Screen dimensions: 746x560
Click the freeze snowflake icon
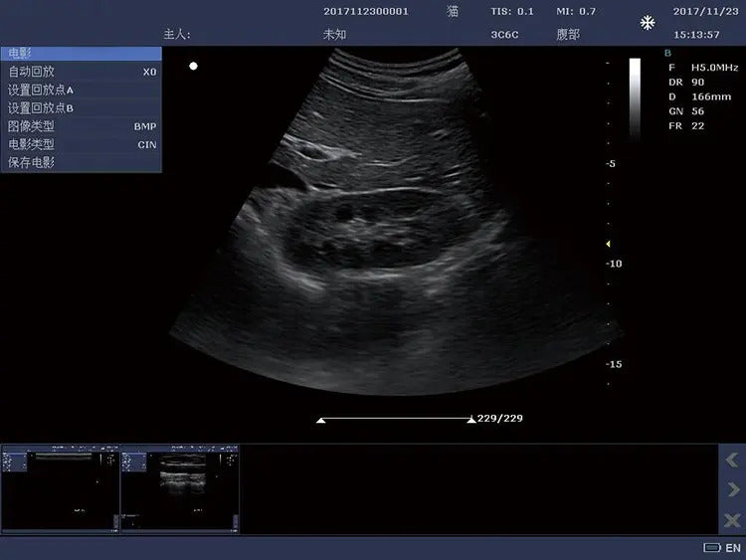click(648, 23)
